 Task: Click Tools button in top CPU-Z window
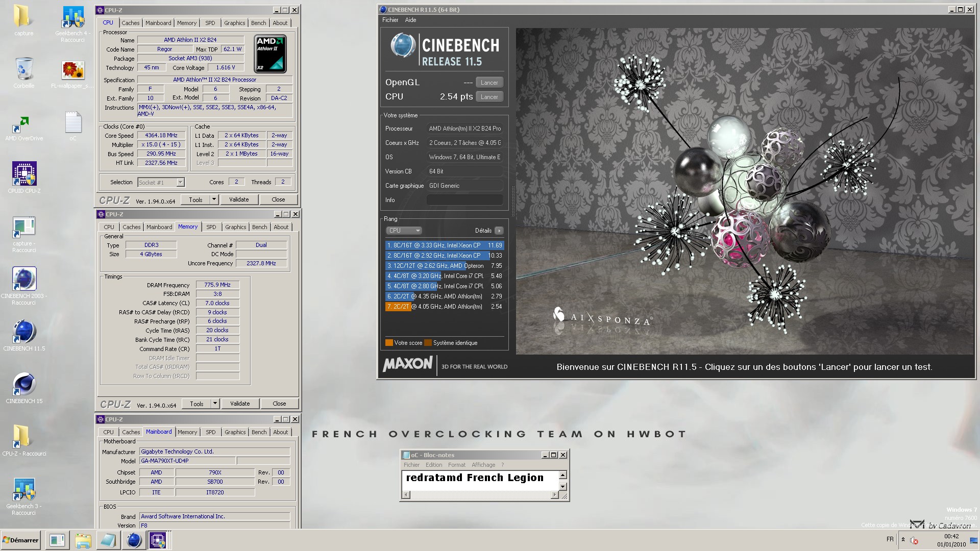point(195,199)
